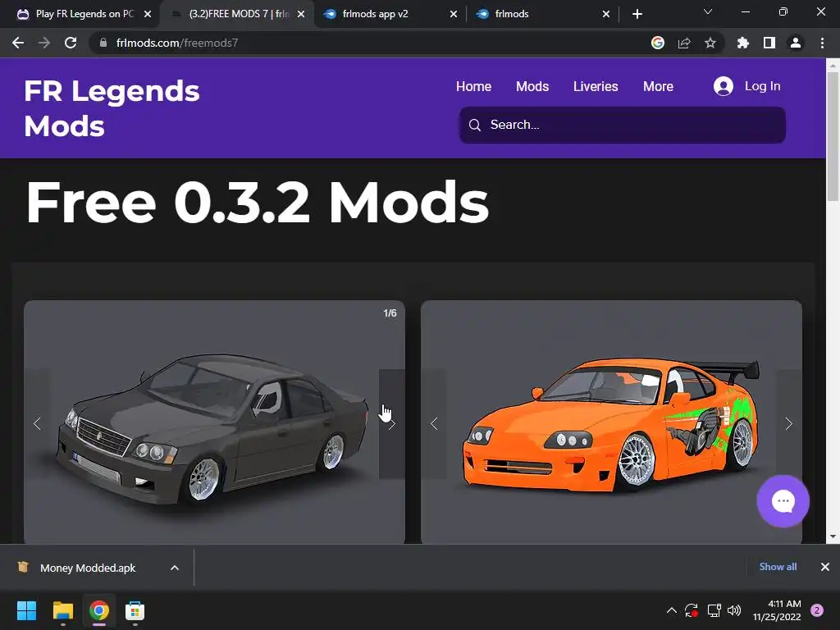Reload the frlmods page
Image resolution: width=840 pixels, height=630 pixels.
[71, 43]
